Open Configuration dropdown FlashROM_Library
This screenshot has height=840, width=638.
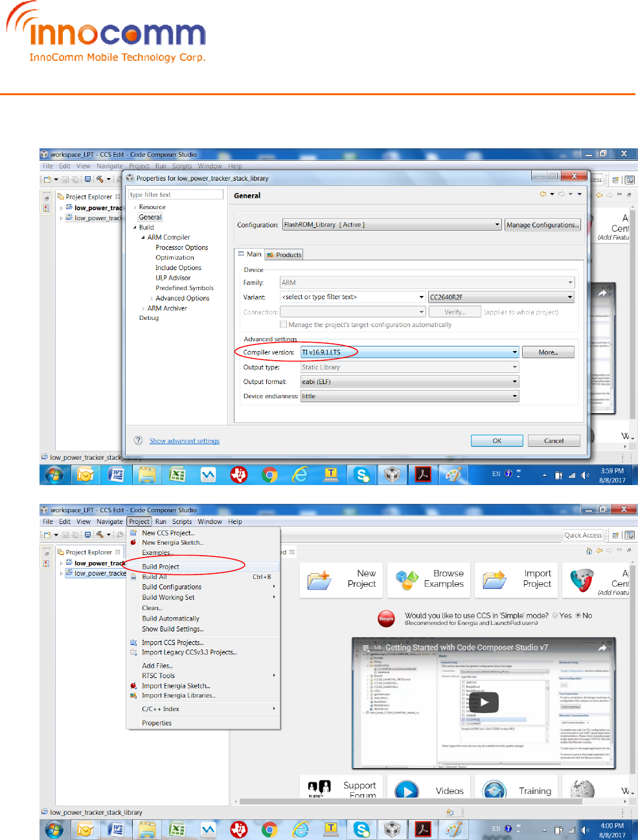pos(392,225)
